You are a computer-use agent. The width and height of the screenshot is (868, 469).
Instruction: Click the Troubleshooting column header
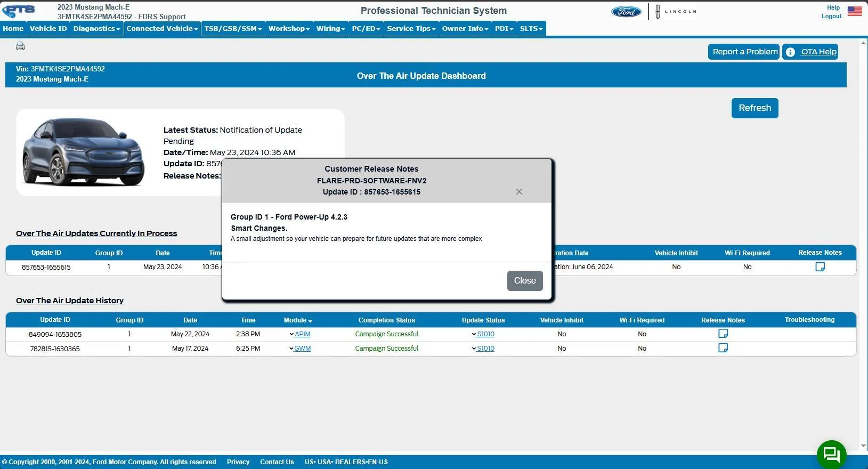pos(809,320)
